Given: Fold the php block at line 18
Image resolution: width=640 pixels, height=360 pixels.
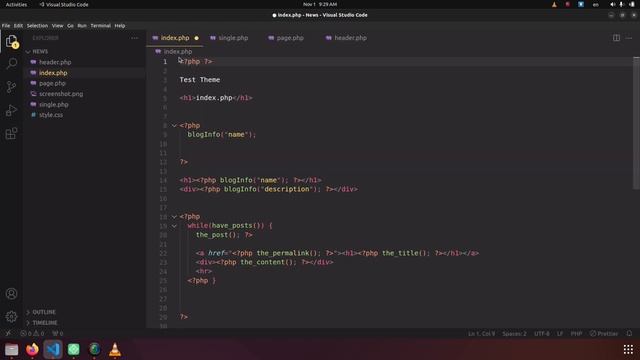Looking at the screenshot, I should point(174,217).
